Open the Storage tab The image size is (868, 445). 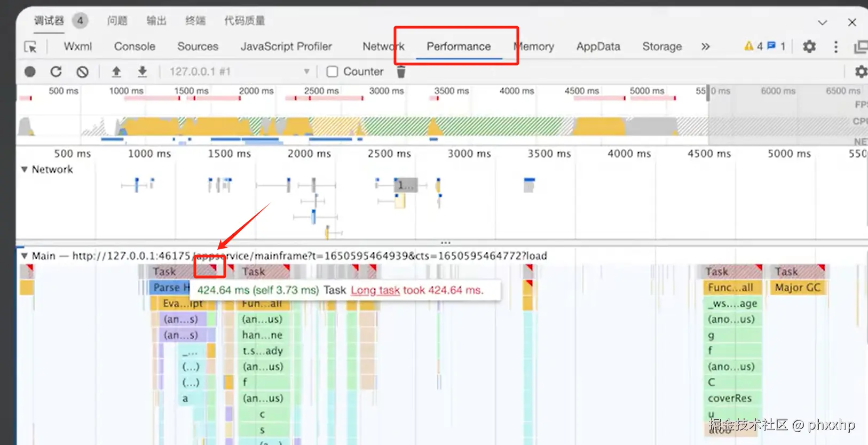(662, 46)
